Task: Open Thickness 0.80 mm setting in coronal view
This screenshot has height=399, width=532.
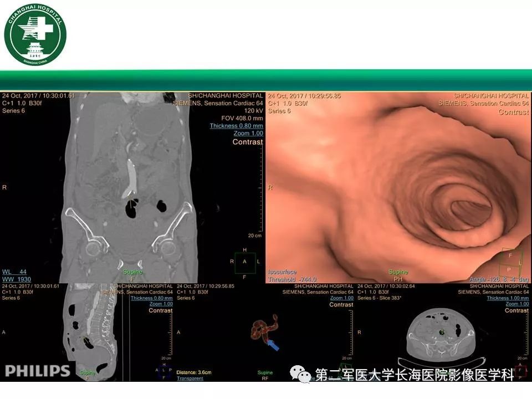Action: tap(236, 126)
